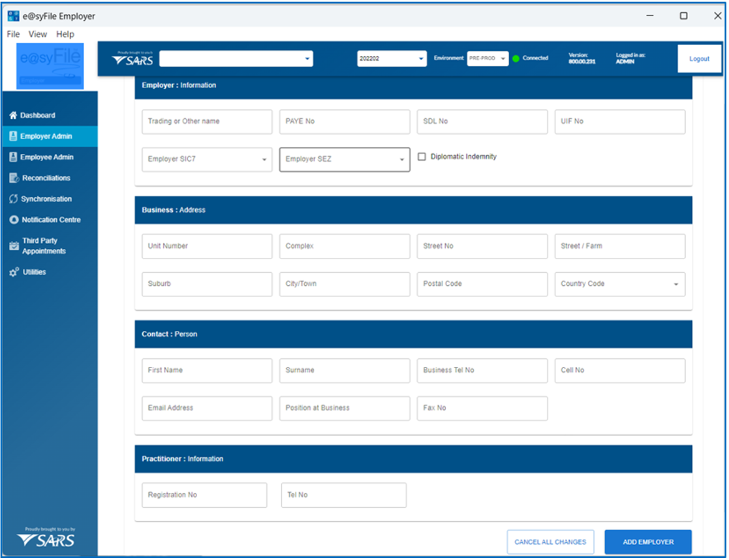Open the 202202 period dropdown
This screenshot has height=560, width=729.
[420, 59]
